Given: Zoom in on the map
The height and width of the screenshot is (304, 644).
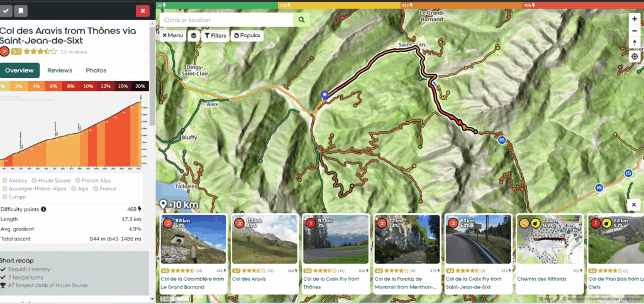Looking at the screenshot, I should 635,19.
